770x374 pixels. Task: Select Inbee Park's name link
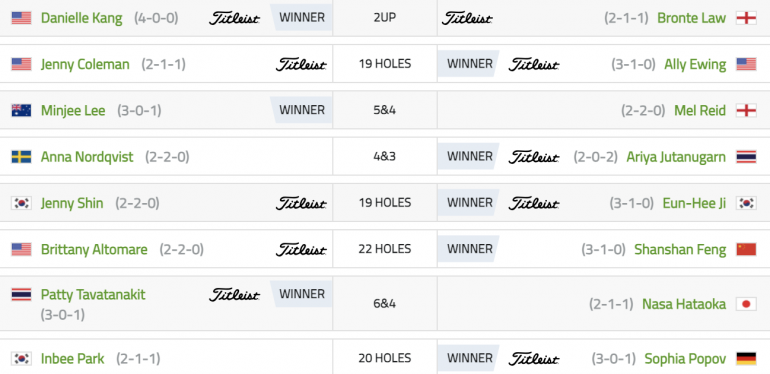coord(73,359)
